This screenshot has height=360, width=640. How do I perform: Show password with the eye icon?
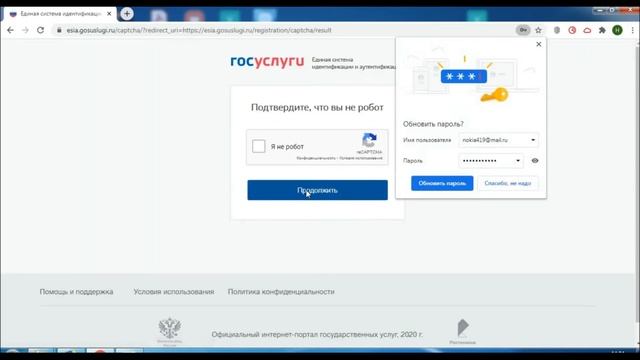point(535,161)
